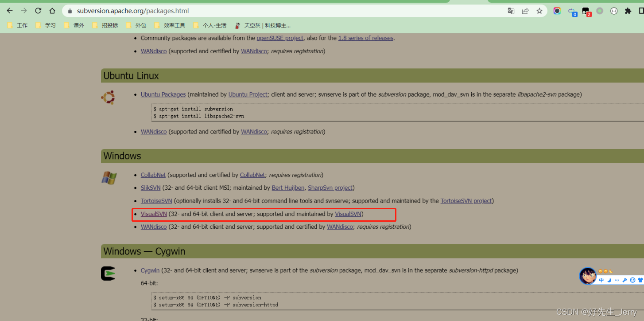Screen dimensions: 644x321
Task: Open the skin shirt icon on IME bar
Action: [x=640, y=280]
